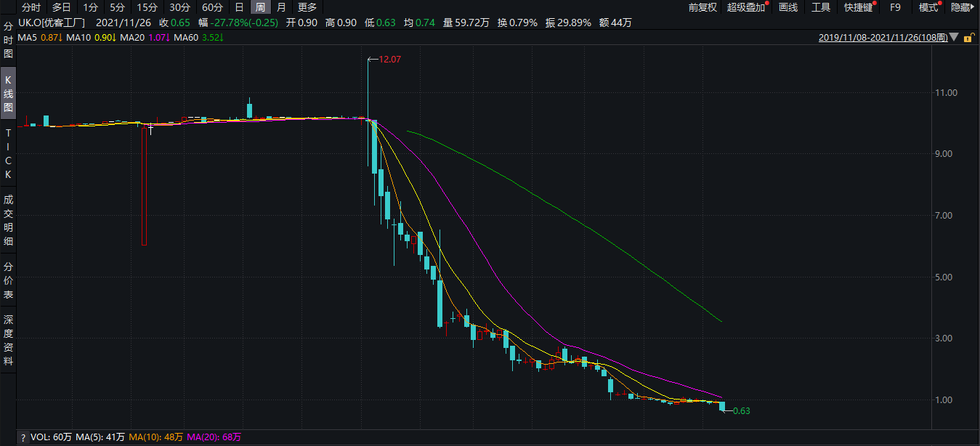Click the volume MA(5): 41万 label

coord(100,437)
